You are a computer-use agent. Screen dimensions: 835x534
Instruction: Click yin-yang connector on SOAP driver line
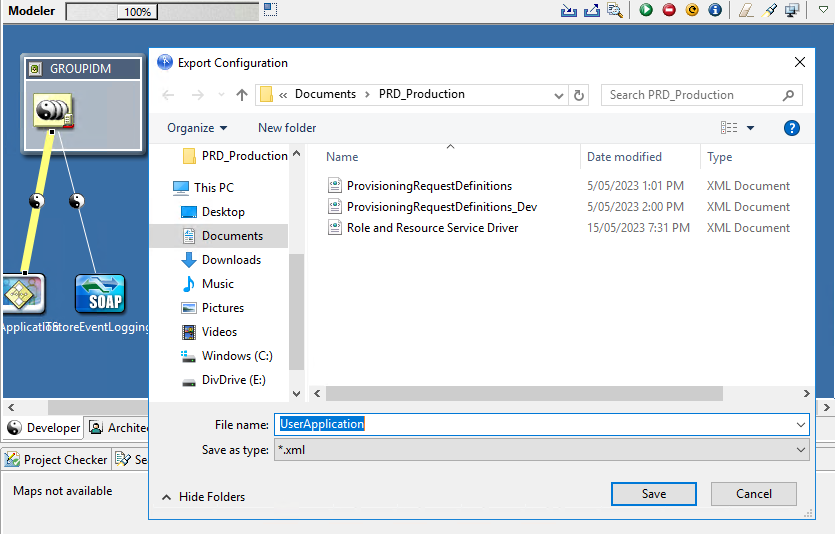click(77, 201)
